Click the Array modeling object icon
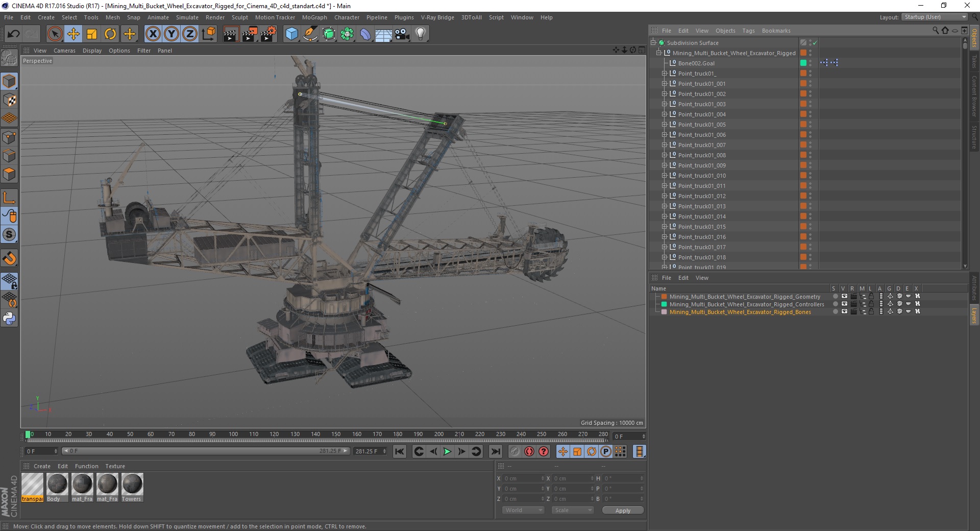The width and height of the screenshot is (980, 531). coord(347,34)
